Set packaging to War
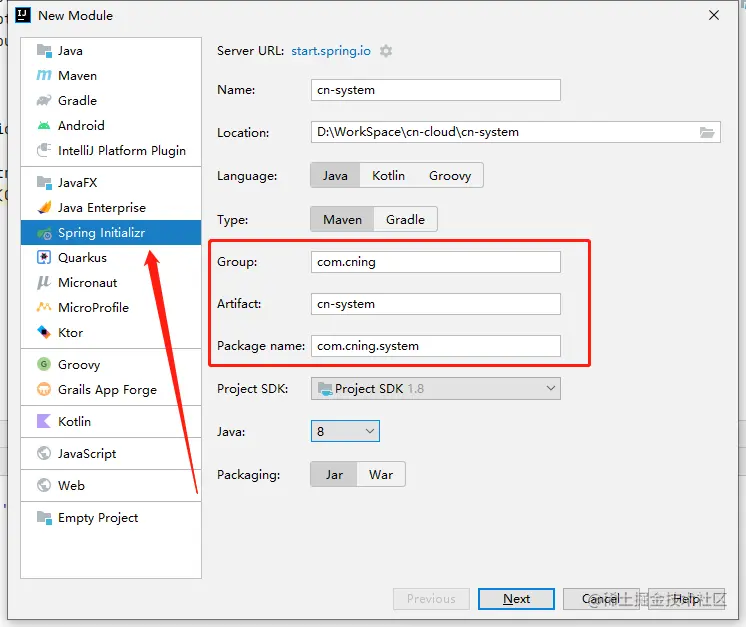This screenshot has width=746, height=627. (x=381, y=474)
